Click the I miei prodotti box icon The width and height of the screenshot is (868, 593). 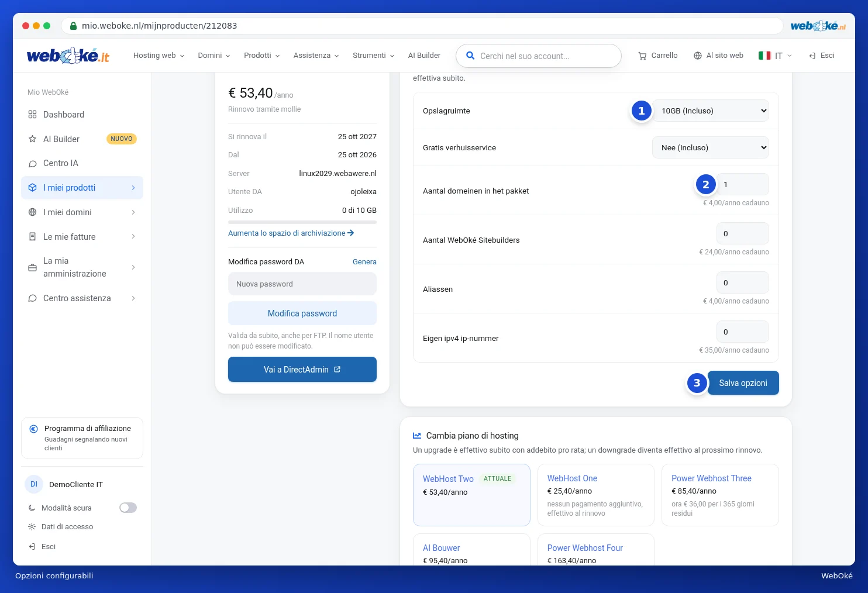[33, 188]
